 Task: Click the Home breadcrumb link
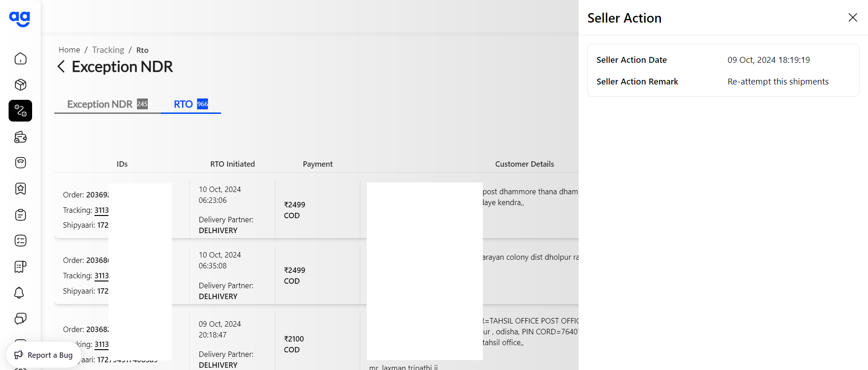point(69,50)
